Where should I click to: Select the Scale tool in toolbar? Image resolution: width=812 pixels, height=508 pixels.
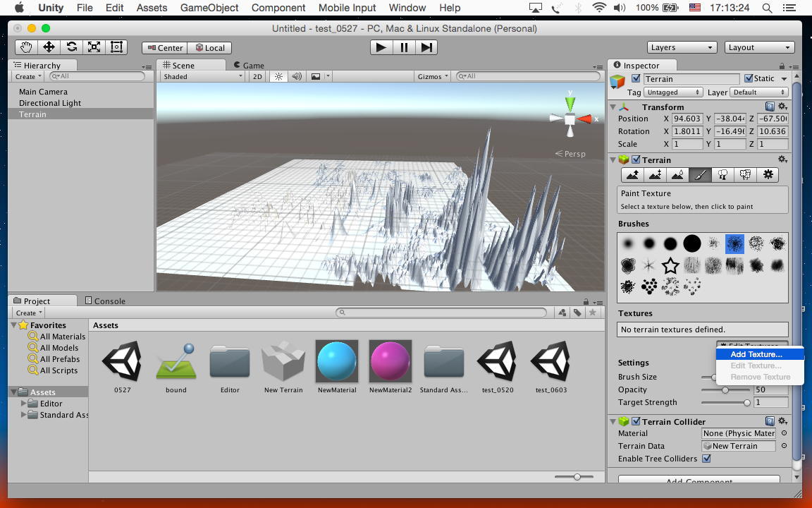click(94, 47)
